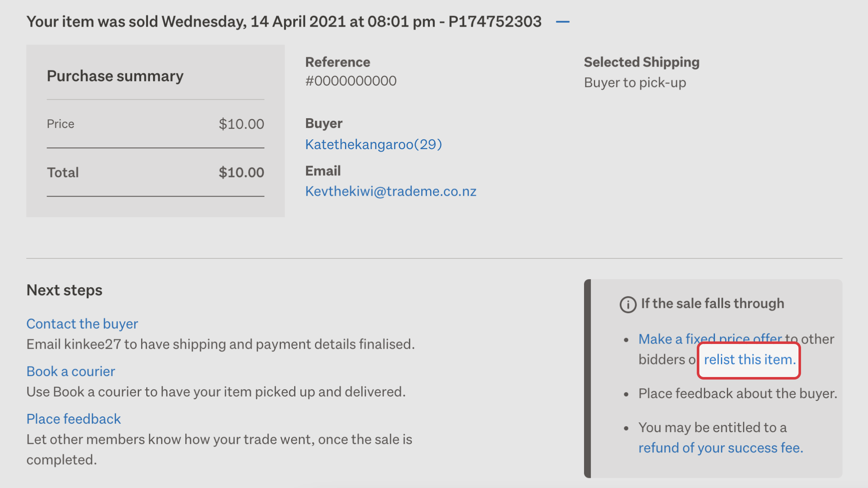The image size is (868, 488).
Task: Open the Place feedback link
Action: coord(74,419)
